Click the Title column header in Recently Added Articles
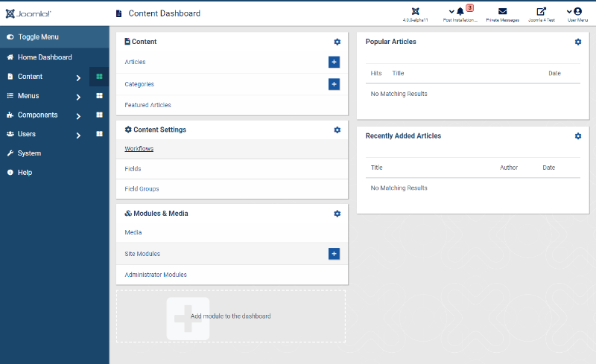This screenshot has width=596, height=364. [x=377, y=167]
